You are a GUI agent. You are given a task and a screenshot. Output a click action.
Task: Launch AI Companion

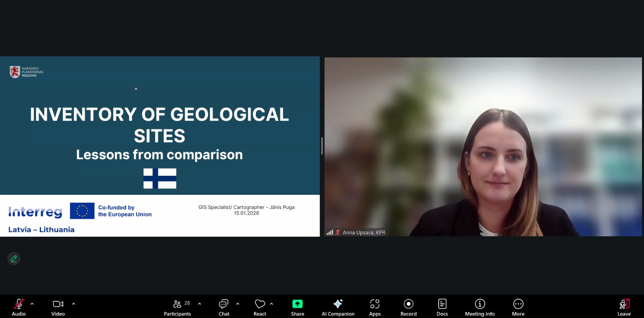(338, 307)
